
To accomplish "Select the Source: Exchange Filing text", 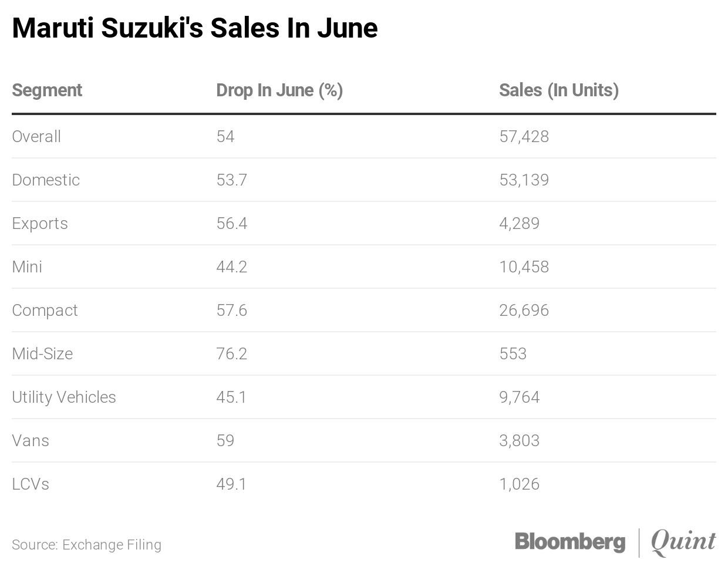I will click(86, 545).
